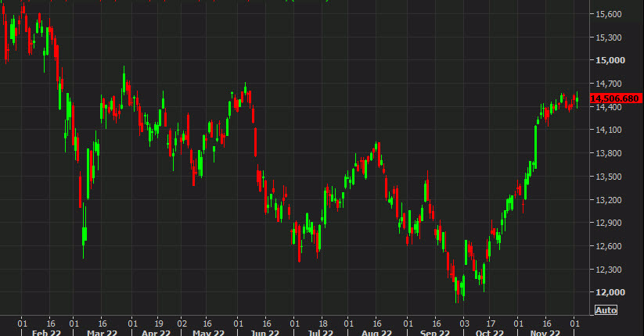Click the 12,900 price axis label

tap(609, 223)
